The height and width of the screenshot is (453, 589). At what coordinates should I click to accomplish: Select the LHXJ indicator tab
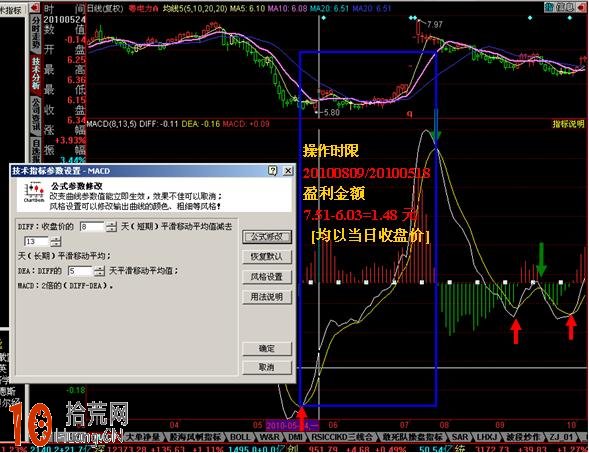point(486,437)
